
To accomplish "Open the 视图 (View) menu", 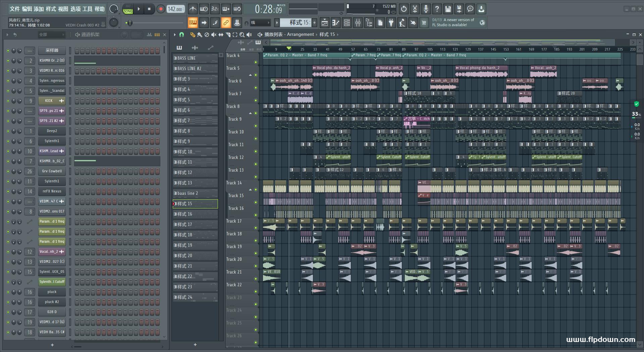I will pyautogui.click(x=63, y=9).
